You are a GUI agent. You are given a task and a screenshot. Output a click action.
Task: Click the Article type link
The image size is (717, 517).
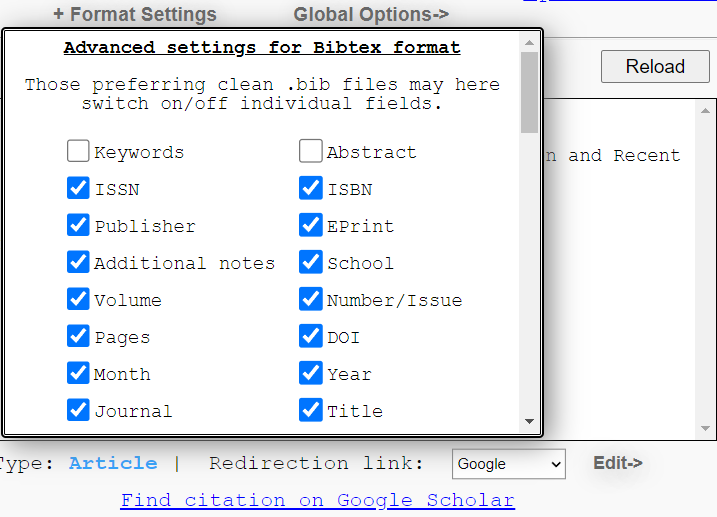click(x=113, y=463)
